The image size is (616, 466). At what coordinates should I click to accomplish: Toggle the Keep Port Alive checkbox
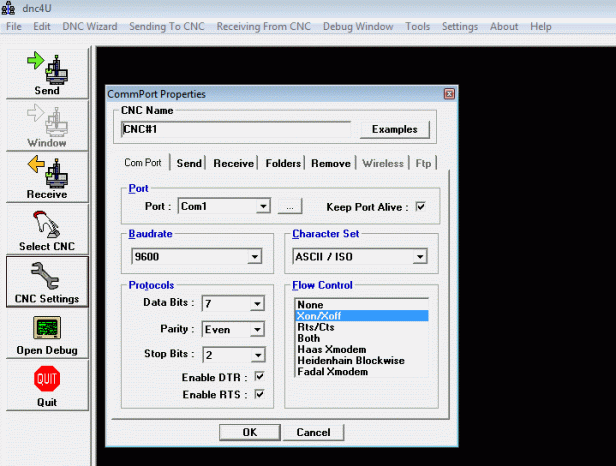pos(420,207)
